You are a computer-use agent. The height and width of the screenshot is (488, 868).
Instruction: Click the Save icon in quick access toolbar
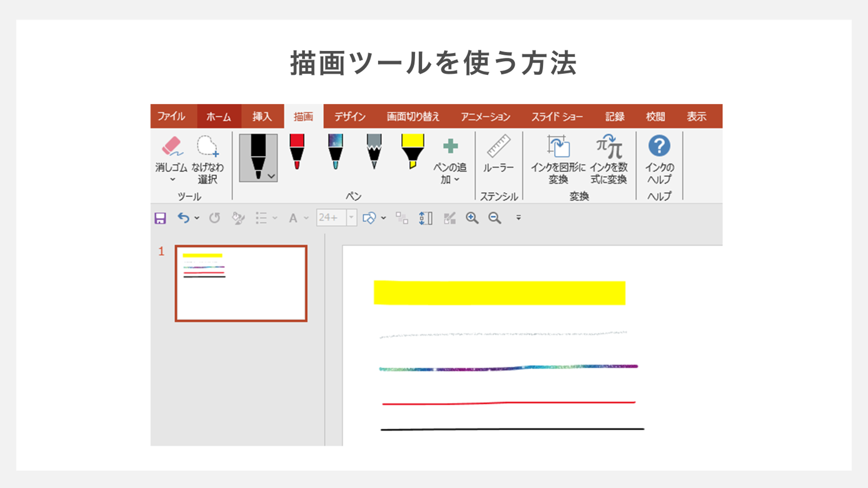(x=160, y=218)
